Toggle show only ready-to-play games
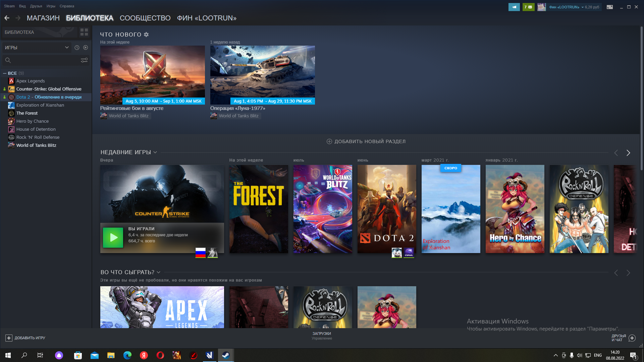 (x=86, y=48)
